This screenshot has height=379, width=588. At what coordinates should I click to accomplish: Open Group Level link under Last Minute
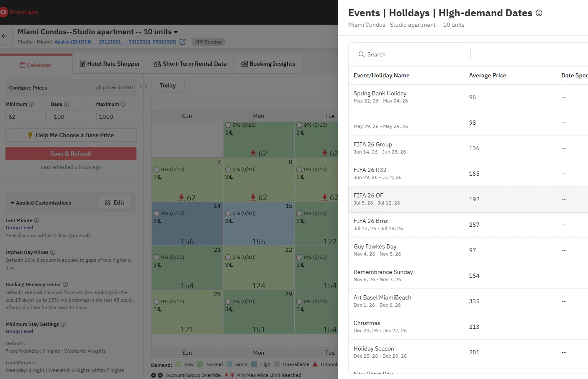tap(19, 228)
